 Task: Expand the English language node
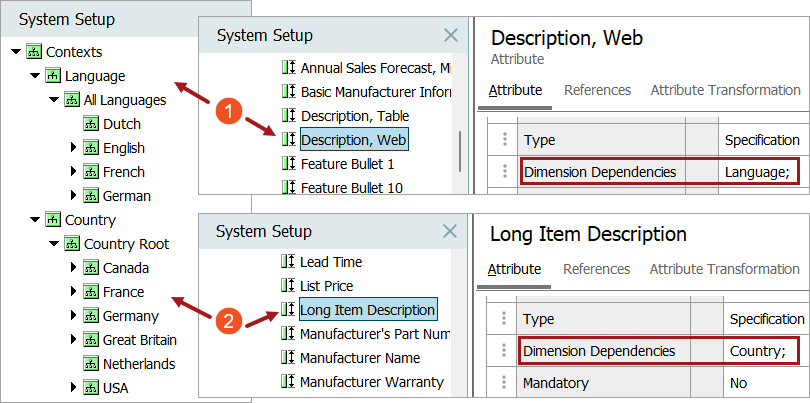[x=73, y=148]
